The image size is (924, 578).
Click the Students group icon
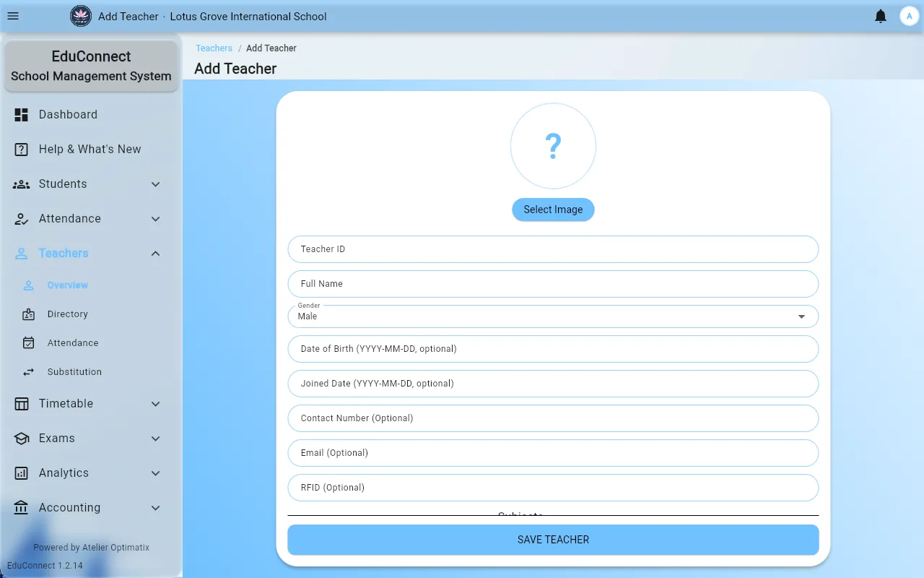coord(22,184)
